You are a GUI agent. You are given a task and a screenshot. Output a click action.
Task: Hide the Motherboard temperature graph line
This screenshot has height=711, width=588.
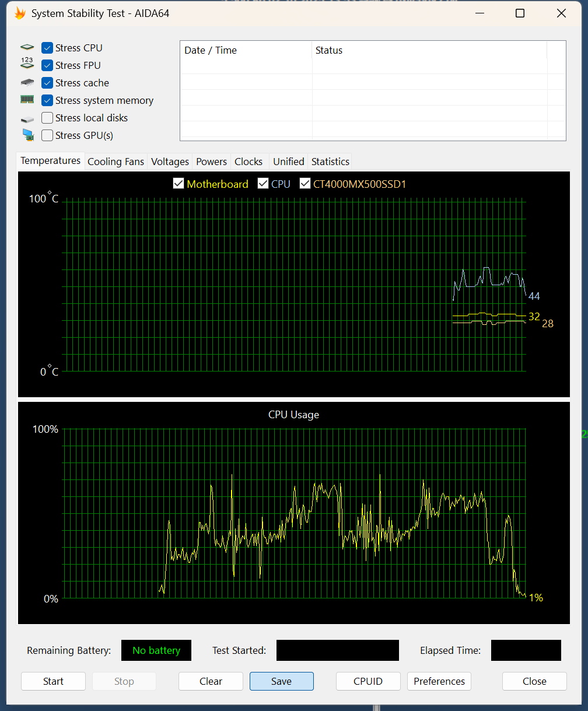[x=178, y=184]
